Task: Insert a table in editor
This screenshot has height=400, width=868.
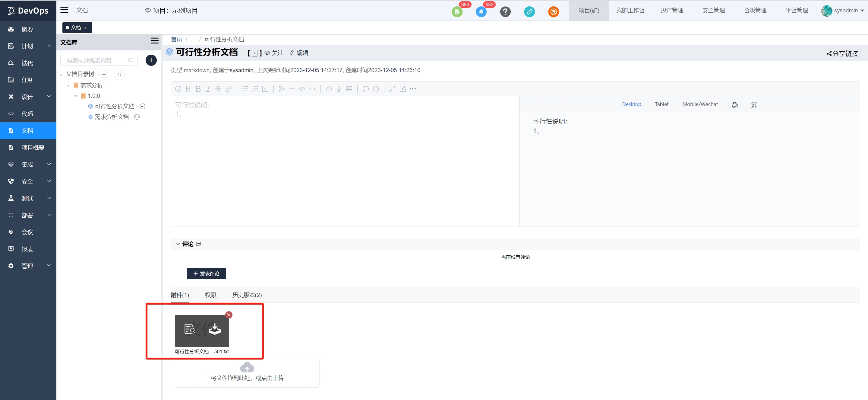Action: pyautogui.click(x=349, y=89)
